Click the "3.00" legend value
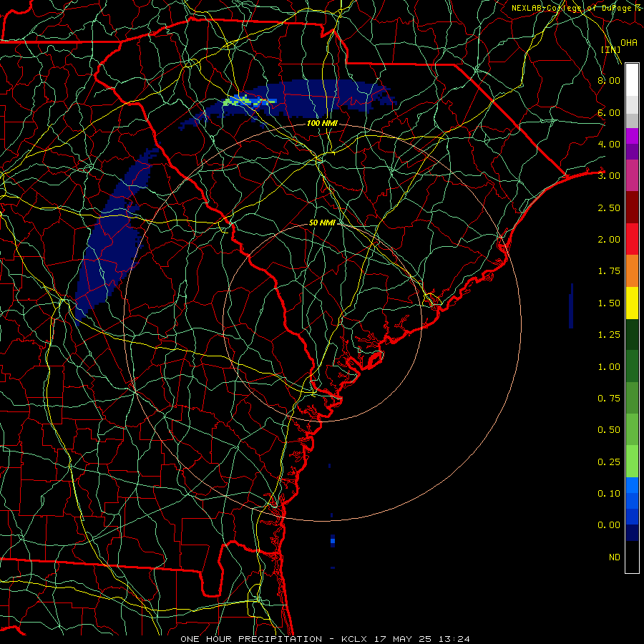644x644 pixels. coord(609,176)
